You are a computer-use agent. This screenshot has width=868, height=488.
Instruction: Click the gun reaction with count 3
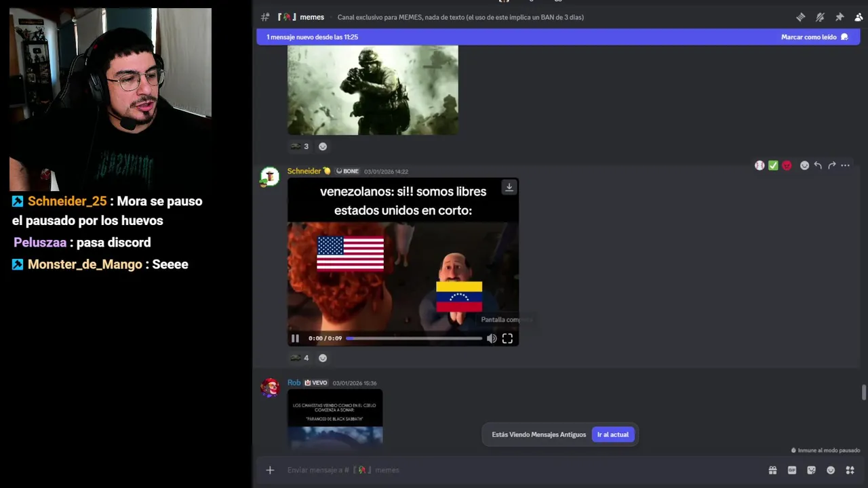[299, 146]
